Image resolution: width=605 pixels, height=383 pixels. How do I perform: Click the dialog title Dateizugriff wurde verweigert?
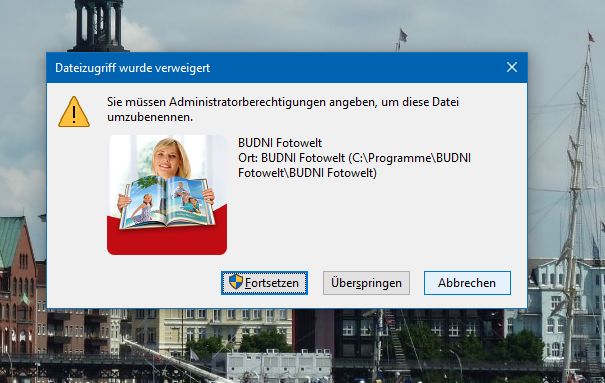(x=132, y=68)
